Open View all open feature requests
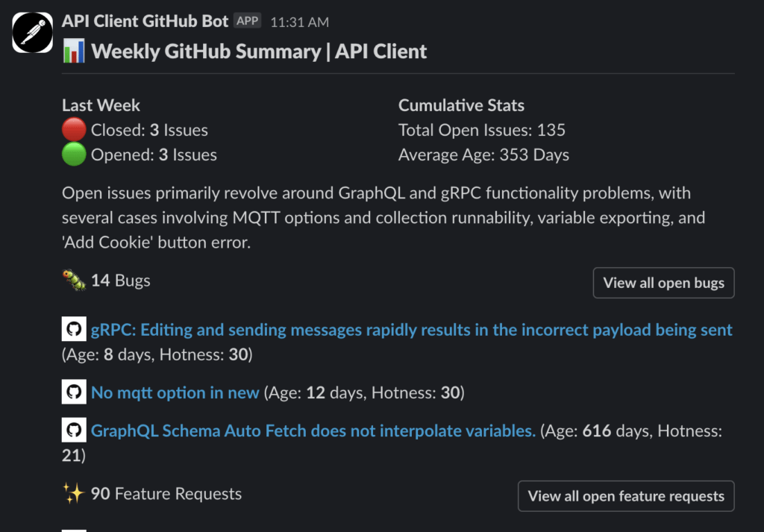 [626, 496]
